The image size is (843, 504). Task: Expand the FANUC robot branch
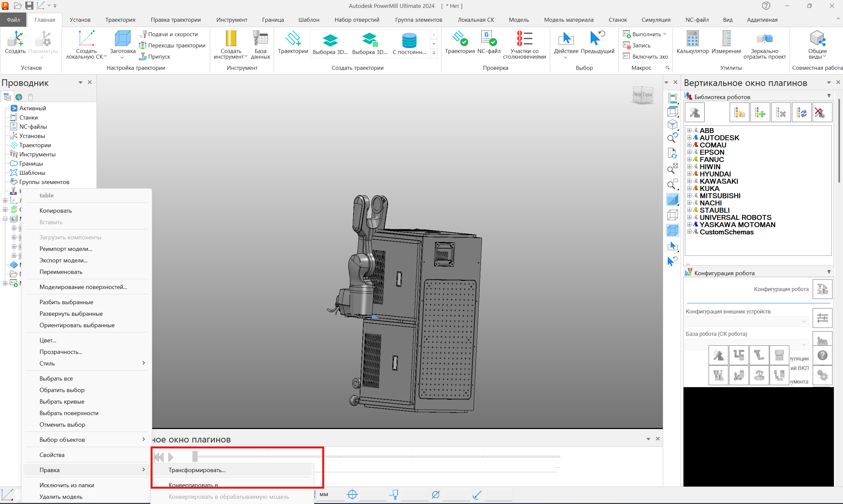689,159
